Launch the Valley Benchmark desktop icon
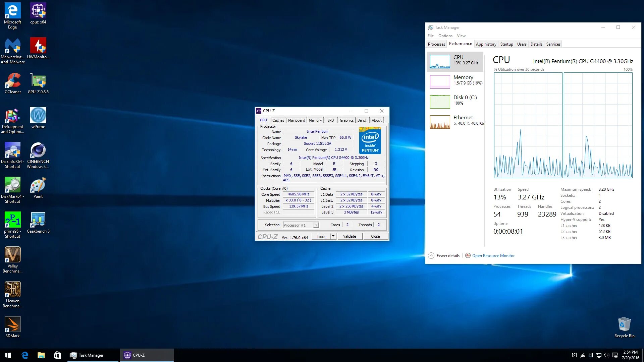 (x=12, y=260)
